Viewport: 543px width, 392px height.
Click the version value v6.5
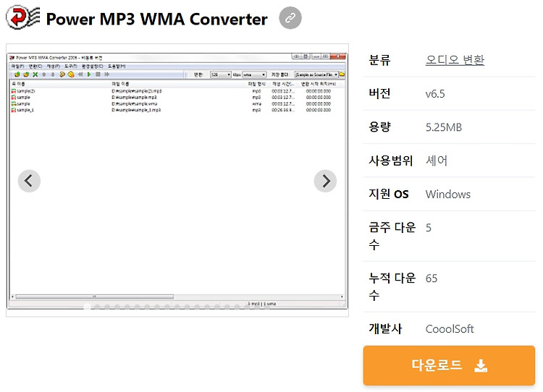pos(435,94)
